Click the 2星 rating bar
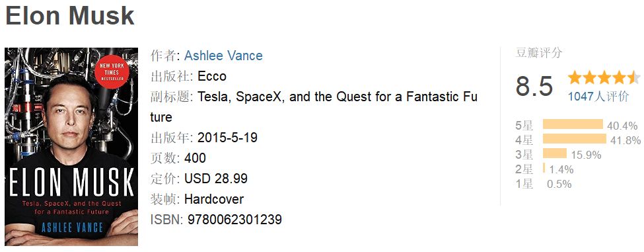The image size is (644, 252). coord(544,168)
